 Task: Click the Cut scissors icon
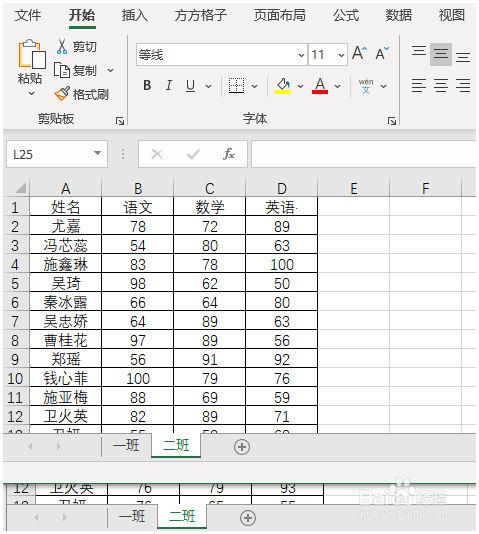click(x=62, y=47)
